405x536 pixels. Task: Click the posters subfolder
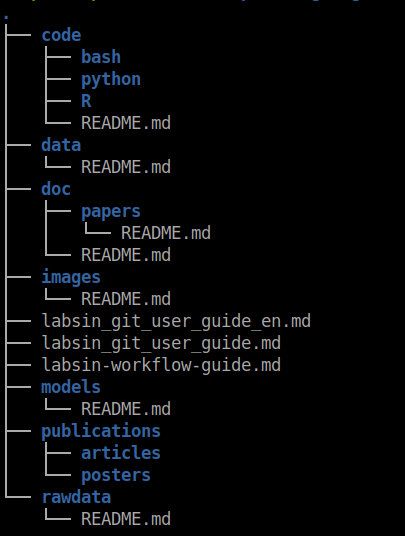(x=116, y=475)
